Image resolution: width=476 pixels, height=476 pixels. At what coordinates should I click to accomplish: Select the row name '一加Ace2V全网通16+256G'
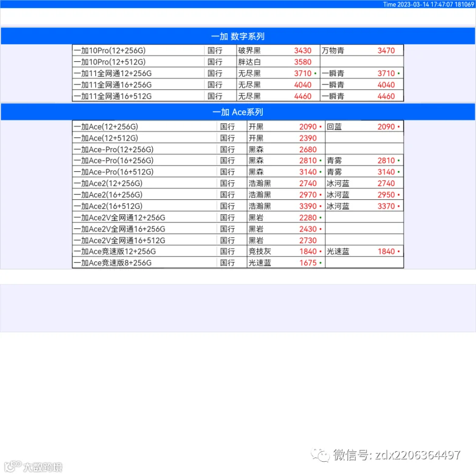click(x=120, y=229)
